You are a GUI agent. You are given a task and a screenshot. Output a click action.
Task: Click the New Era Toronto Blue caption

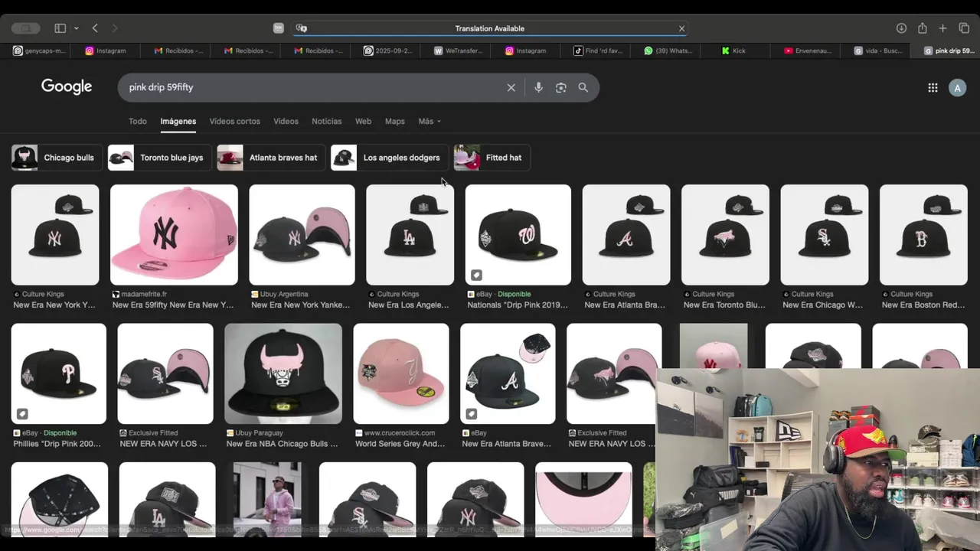[724, 305]
